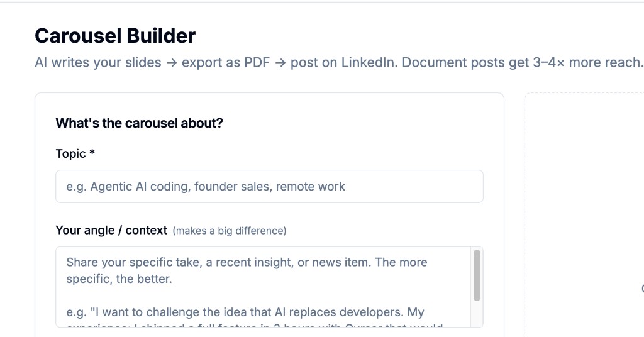Click the 'e.g. Agentic AI coding' placeholder text
The image size is (644, 337).
(205, 186)
